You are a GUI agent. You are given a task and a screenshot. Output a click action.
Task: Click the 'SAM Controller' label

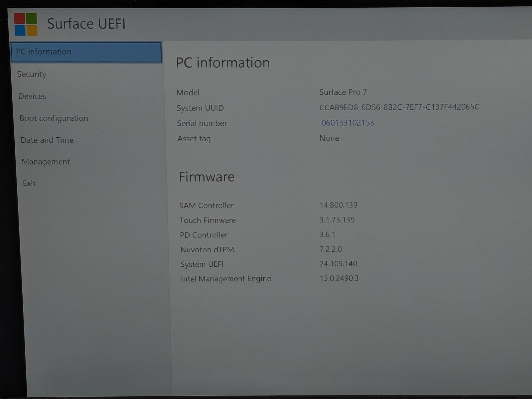[x=206, y=205]
